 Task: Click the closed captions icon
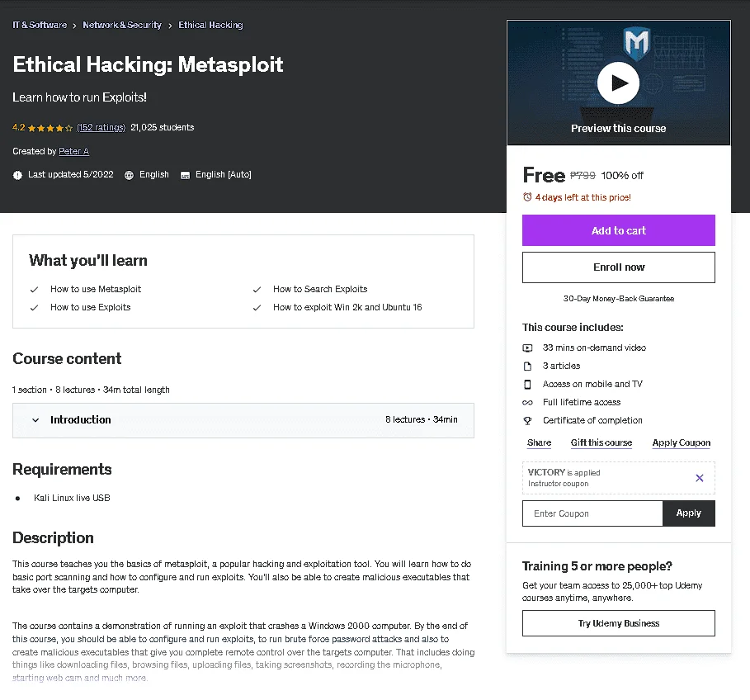185,175
